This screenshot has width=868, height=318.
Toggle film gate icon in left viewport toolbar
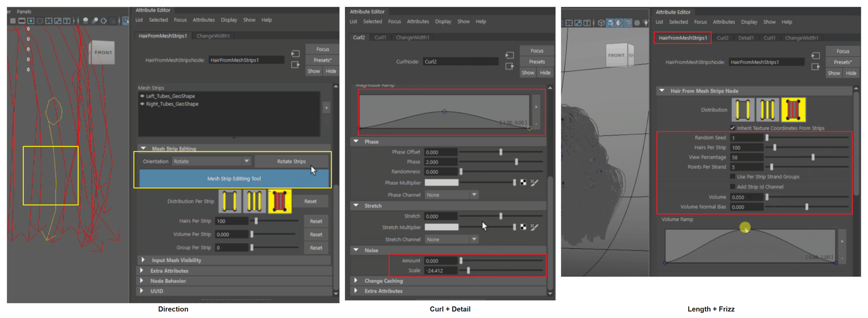[x=22, y=21]
